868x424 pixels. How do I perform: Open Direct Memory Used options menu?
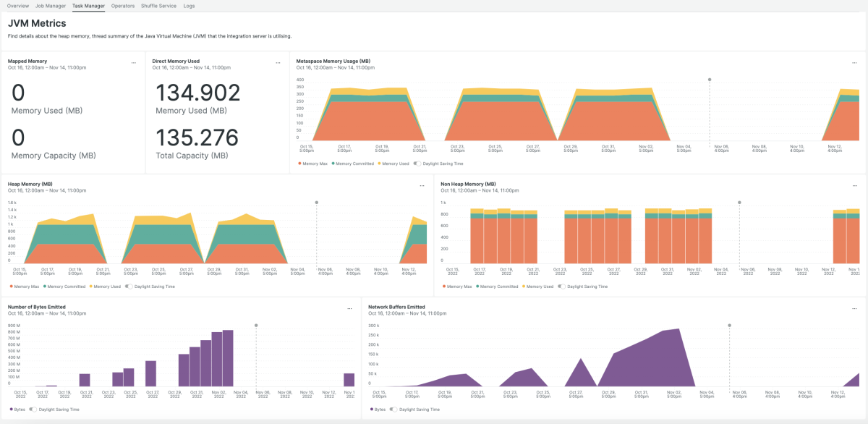[x=278, y=63]
